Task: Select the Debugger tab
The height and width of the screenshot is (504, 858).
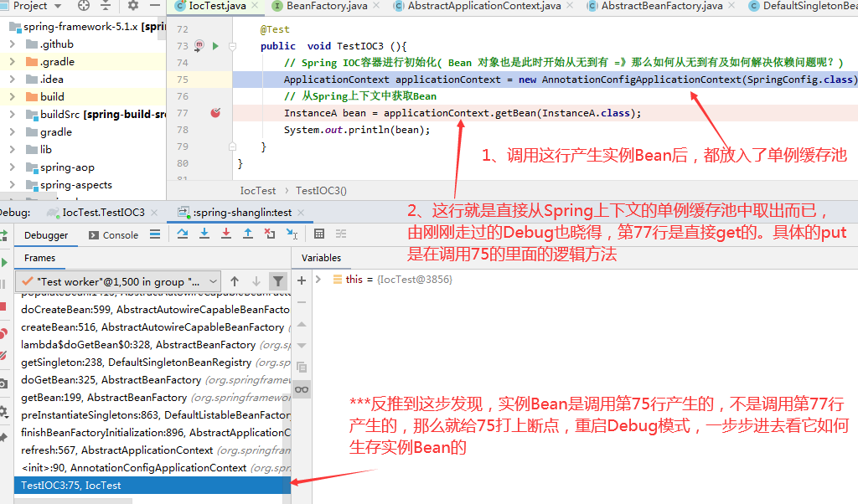Action: (47, 235)
